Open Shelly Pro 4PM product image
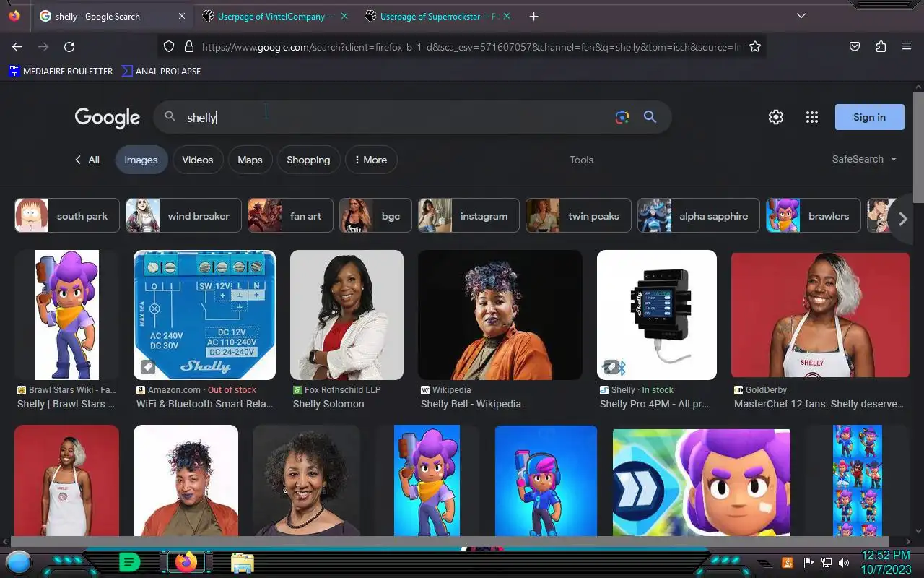 (x=657, y=315)
